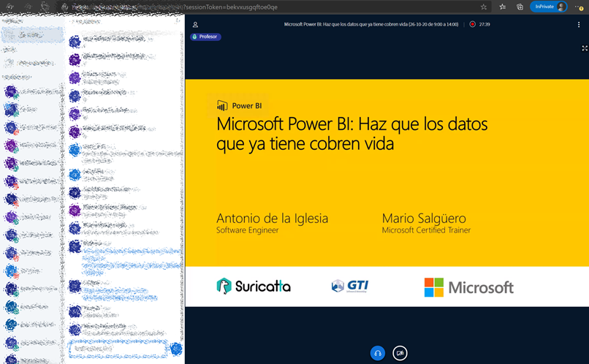The image size is (589, 364).
Task: Toggle the crossed-out camera button
Action: [400, 353]
